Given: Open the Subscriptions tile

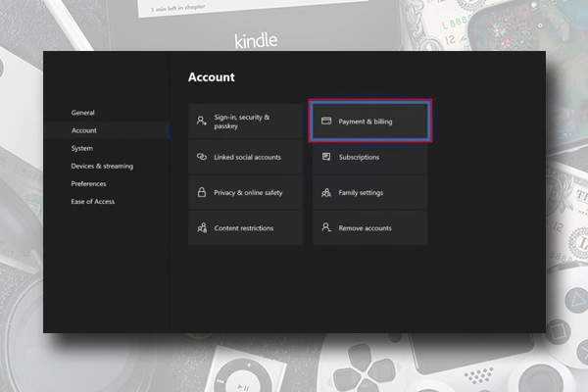Looking at the screenshot, I should pos(370,157).
